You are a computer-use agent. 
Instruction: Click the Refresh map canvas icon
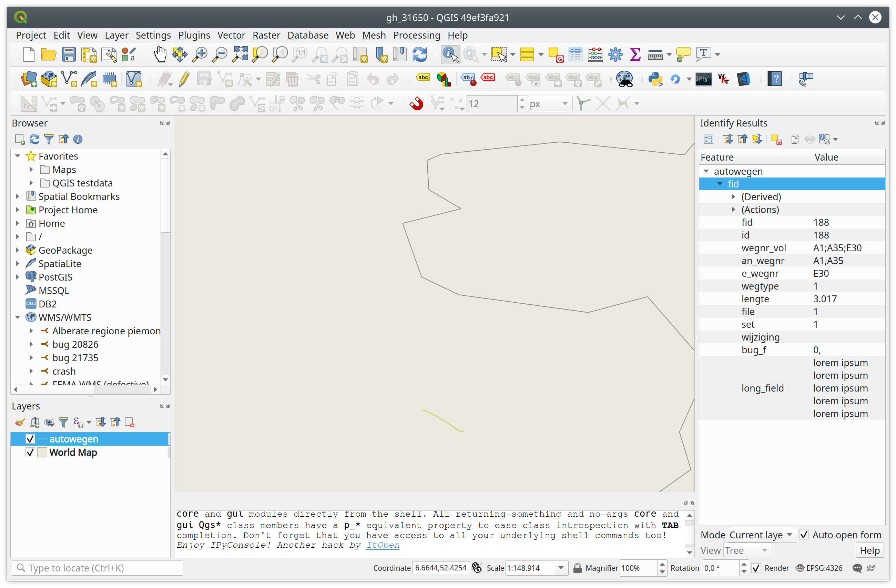pos(419,54)
